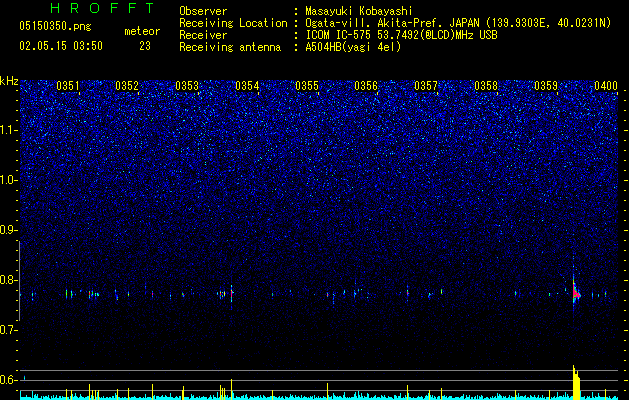This screenshot has height=400, width=629.
Task: Click the 0358 time marker
Action: (486, 86)
